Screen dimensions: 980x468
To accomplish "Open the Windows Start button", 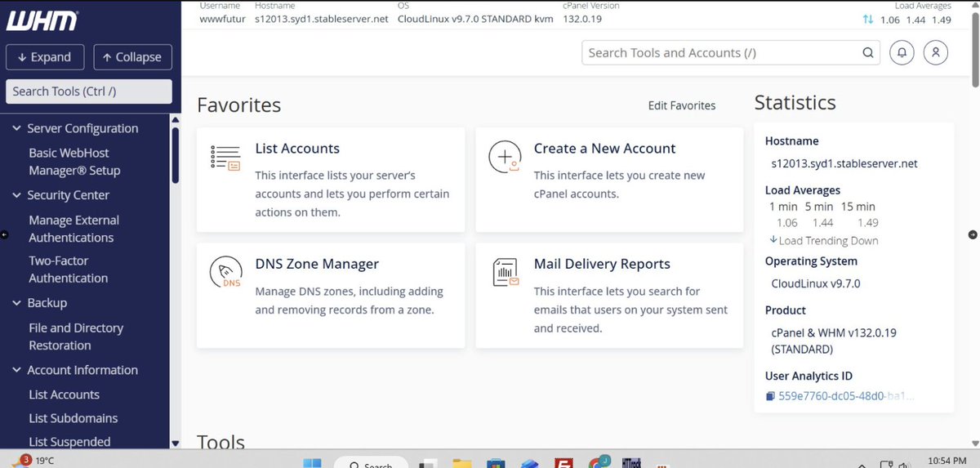I will 312,464.
